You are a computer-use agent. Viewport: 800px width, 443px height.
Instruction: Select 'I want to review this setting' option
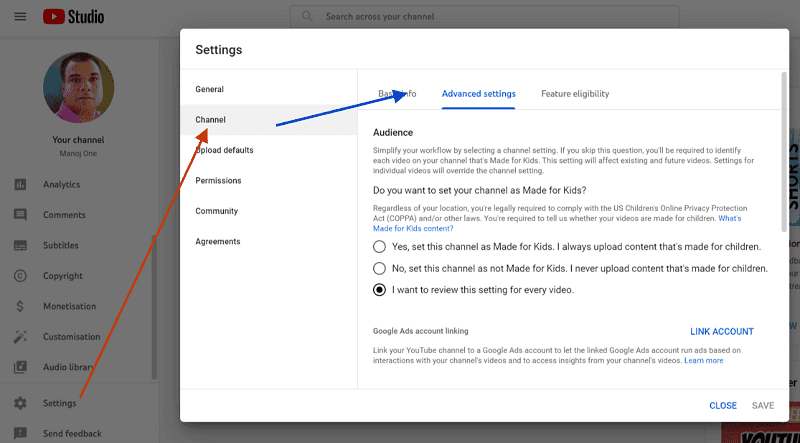379,290
